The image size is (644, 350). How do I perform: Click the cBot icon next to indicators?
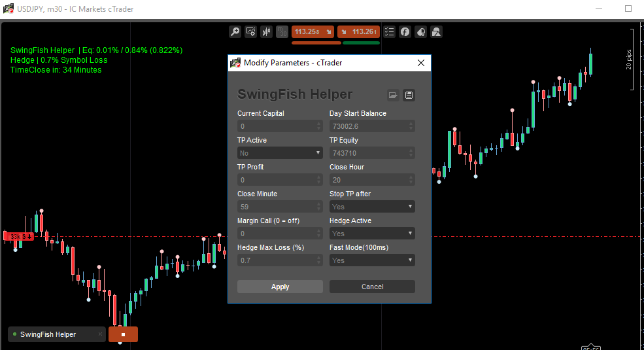pos(420,31)
